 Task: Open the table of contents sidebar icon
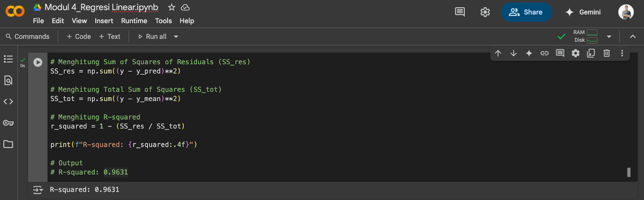point(8,59)
